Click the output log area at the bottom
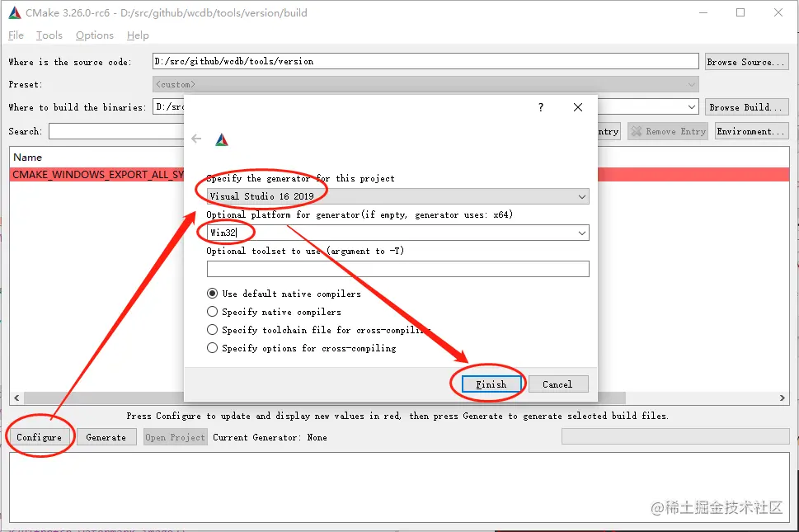This screenshot has width=799, height=532. (399, 487)
